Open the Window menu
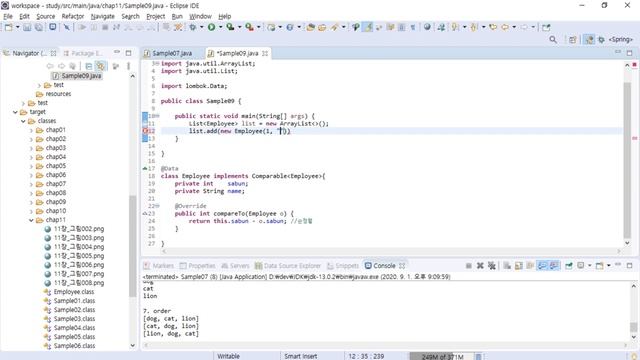 (x=200, y=16)
